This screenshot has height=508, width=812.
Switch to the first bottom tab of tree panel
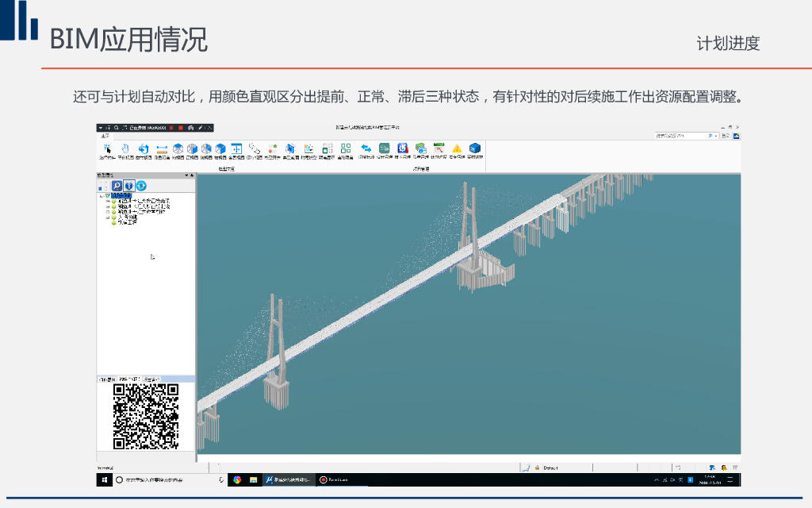click(x=108, y=379)
